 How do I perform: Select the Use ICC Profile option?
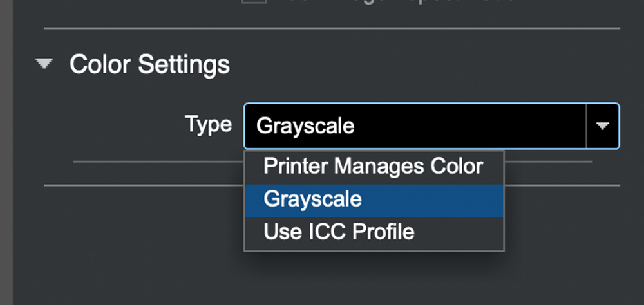373,232
